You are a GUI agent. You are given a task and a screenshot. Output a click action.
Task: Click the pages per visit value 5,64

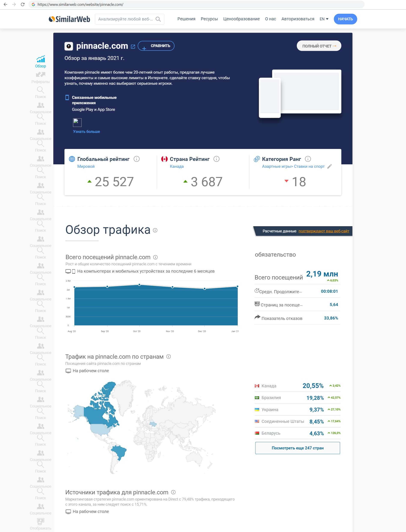pos(334,305)
